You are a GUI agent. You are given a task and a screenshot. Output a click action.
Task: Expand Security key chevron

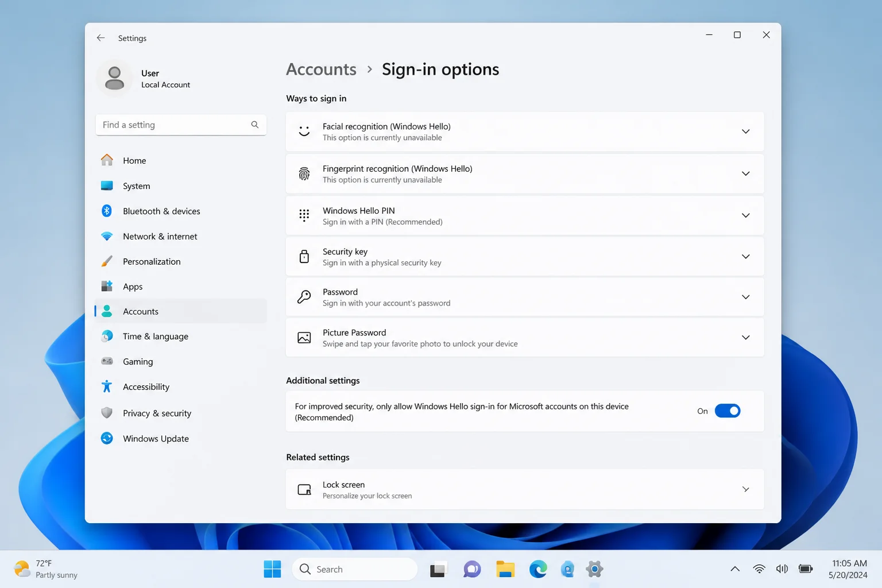click(x=746, y=257)
